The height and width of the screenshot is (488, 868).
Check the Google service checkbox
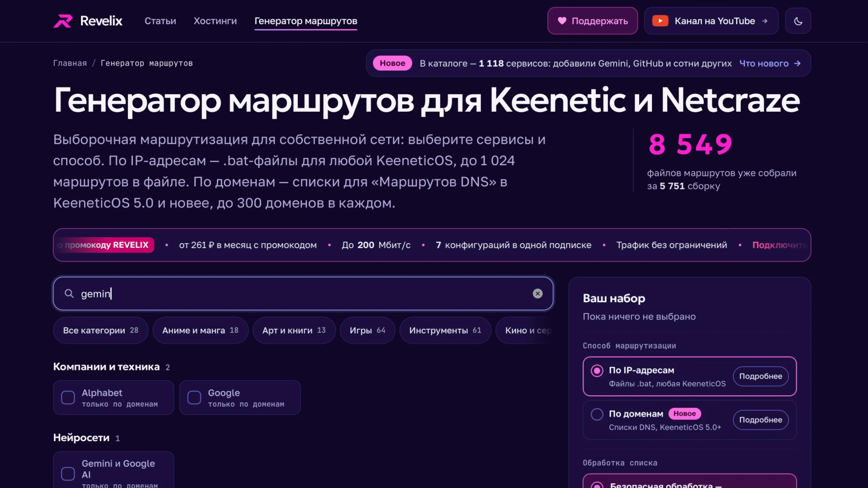194,398
